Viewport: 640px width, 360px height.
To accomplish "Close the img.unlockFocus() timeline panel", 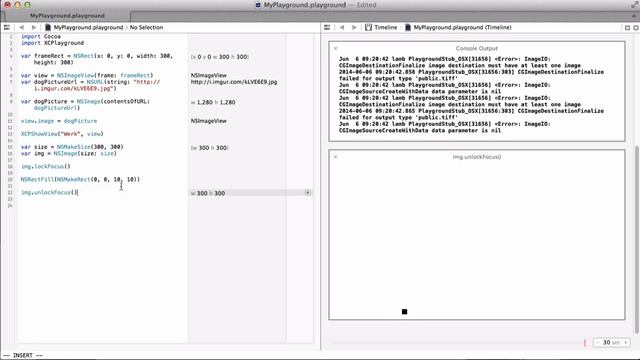I will coord(336,157).
